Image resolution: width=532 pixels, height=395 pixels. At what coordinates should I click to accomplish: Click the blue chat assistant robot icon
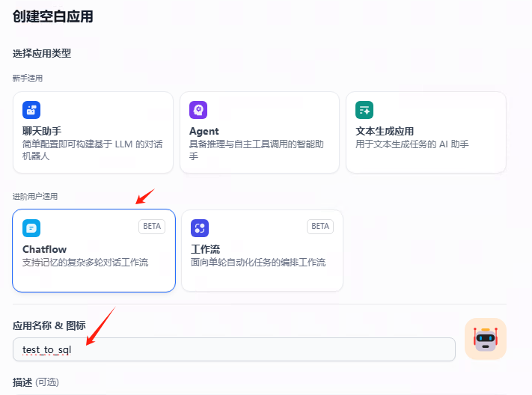(31, 110)
